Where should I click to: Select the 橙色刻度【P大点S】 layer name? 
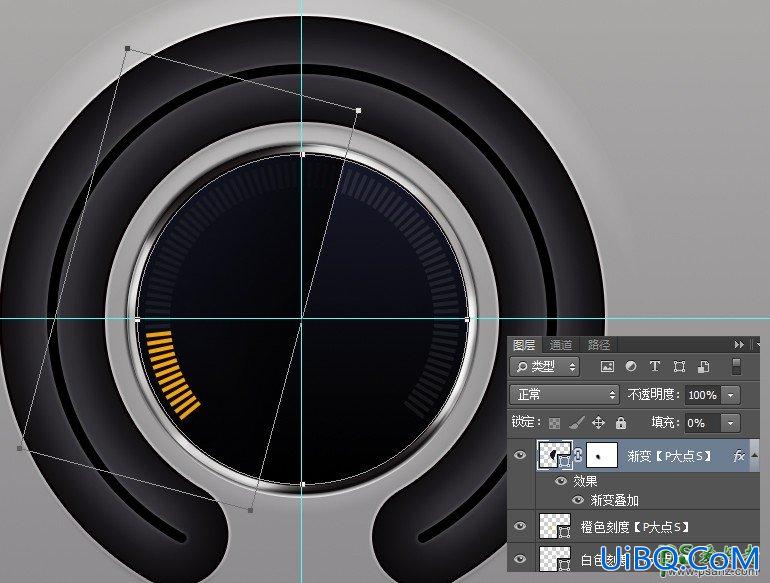[x=635, y=527]
